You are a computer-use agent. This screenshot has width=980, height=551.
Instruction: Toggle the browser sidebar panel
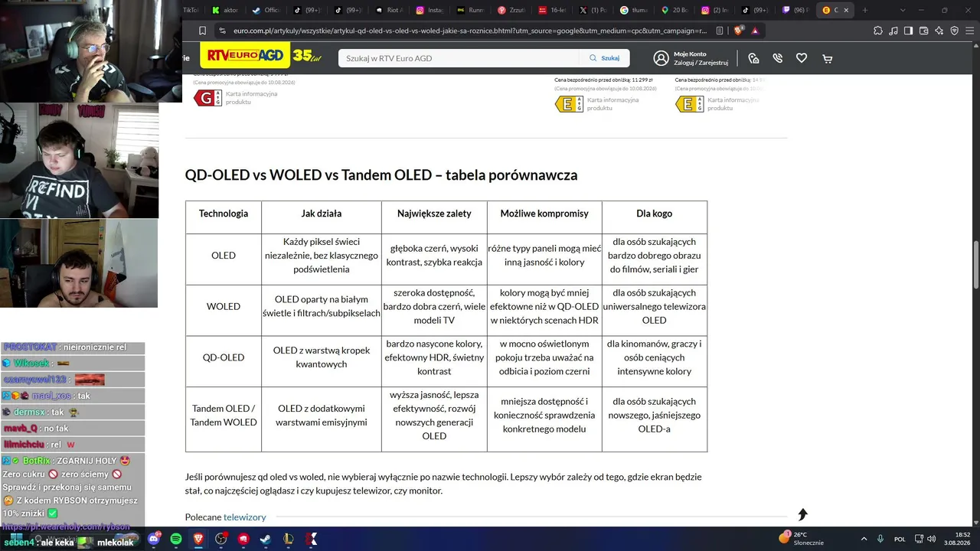[x=909, y=31]
